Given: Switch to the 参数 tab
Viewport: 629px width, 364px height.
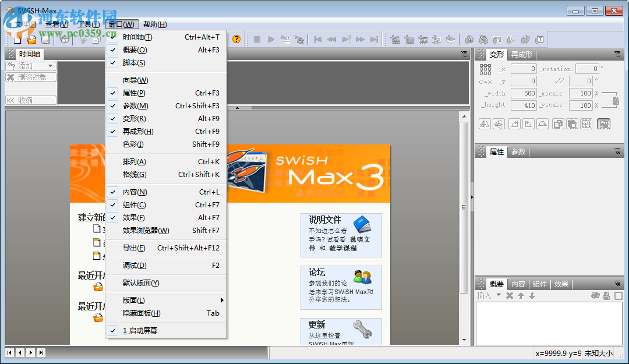Looking at the screenshot, I should [518, 152].
